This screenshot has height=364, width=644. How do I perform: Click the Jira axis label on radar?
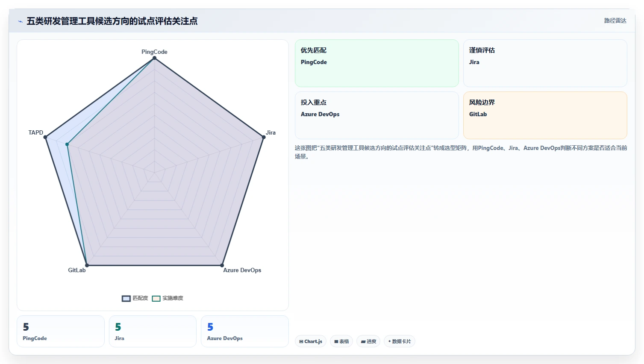click(271, 132)
